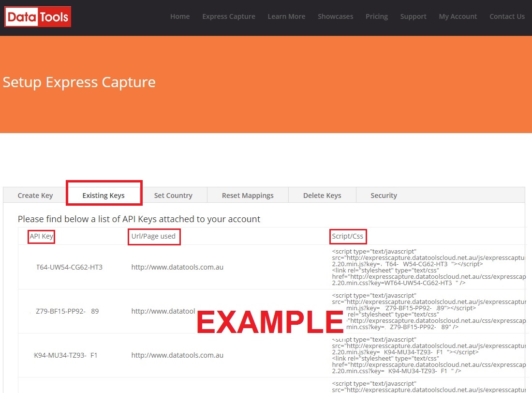
Task: Open the Set Country tab
Action: point(173,196)
